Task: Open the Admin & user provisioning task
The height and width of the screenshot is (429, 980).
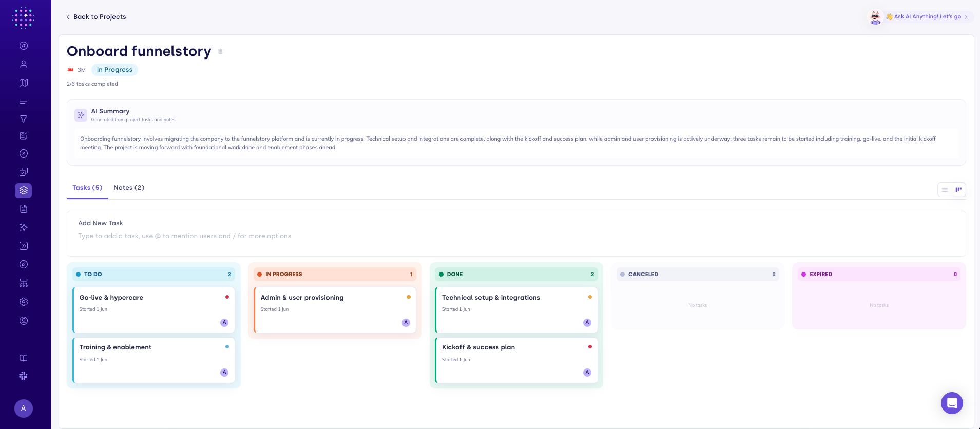Action: click(x=335, y=310)
